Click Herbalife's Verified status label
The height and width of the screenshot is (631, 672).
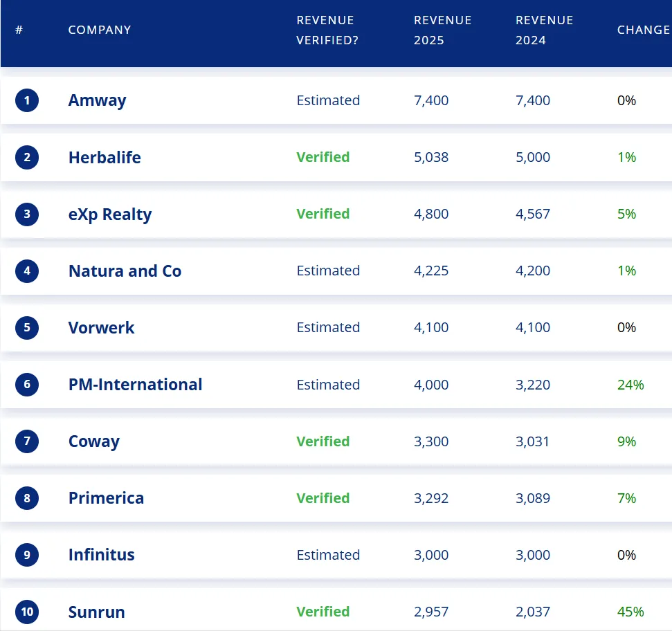[323, 157]
